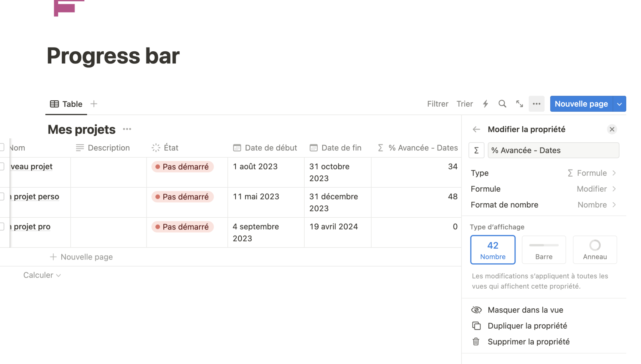
Task: Click the Description column text icon
Action: coord(80,148)
